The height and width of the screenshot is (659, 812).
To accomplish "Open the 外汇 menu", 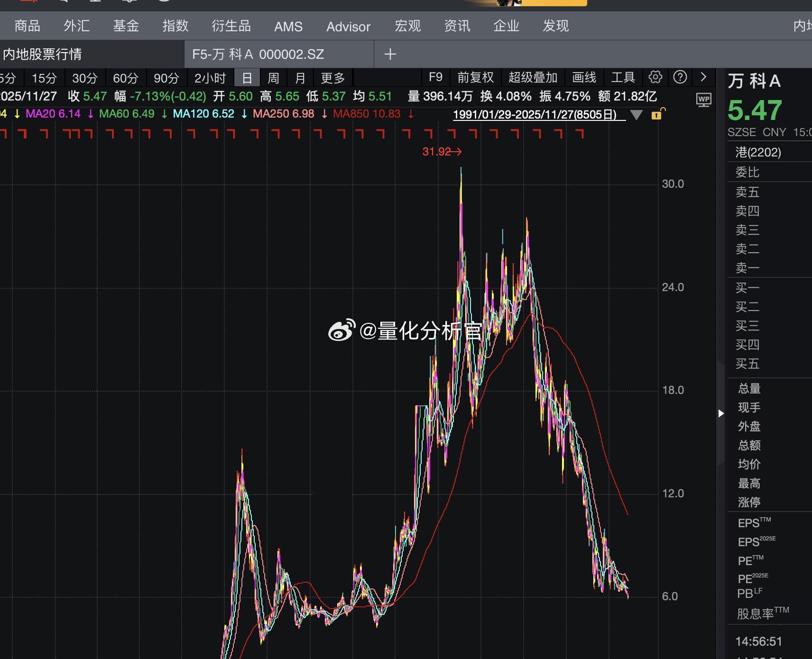I will (77, 26).
